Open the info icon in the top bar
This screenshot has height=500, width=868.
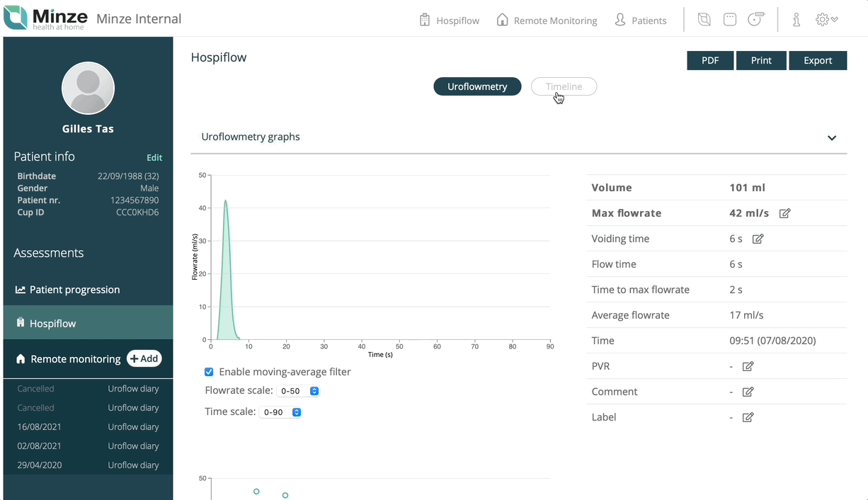click(796, 20)
